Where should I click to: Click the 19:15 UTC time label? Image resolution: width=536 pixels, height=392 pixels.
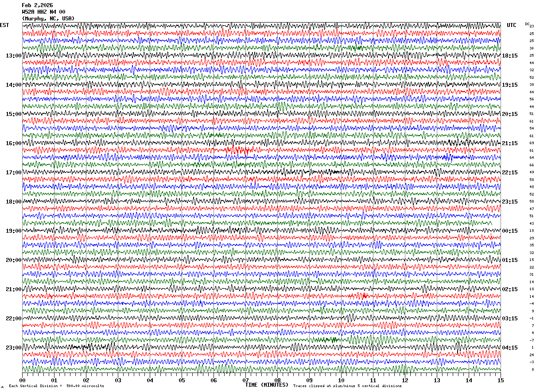coord(510,85)
